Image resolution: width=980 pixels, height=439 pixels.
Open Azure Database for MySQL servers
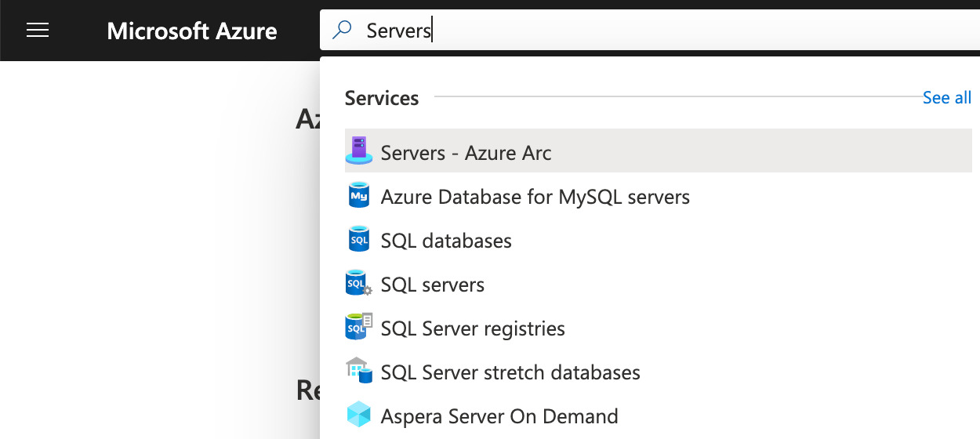coord(659,196)
